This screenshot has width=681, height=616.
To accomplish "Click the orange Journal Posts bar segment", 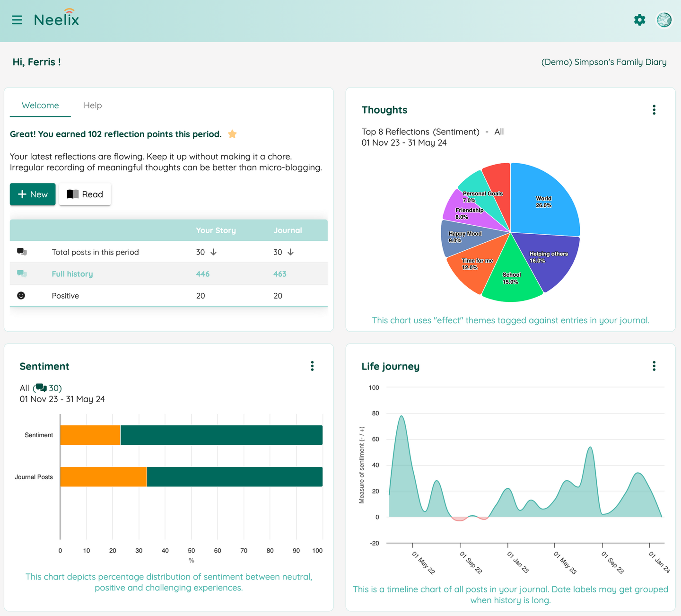I will tap(103, 476).
